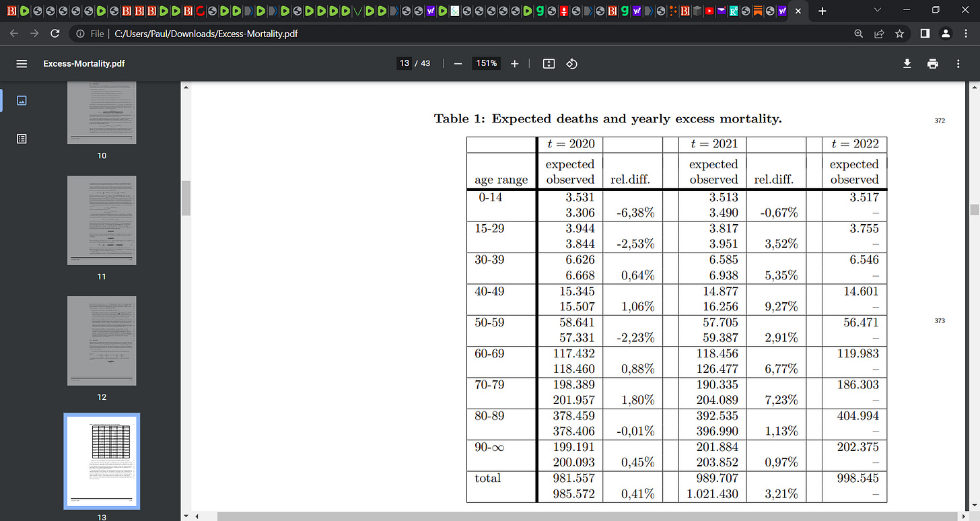Image resolution: width=980 pixels, height=521 pixels.
Task: Zoom in on the PDF
Action: pyautogui.click(x=515, y=63)
